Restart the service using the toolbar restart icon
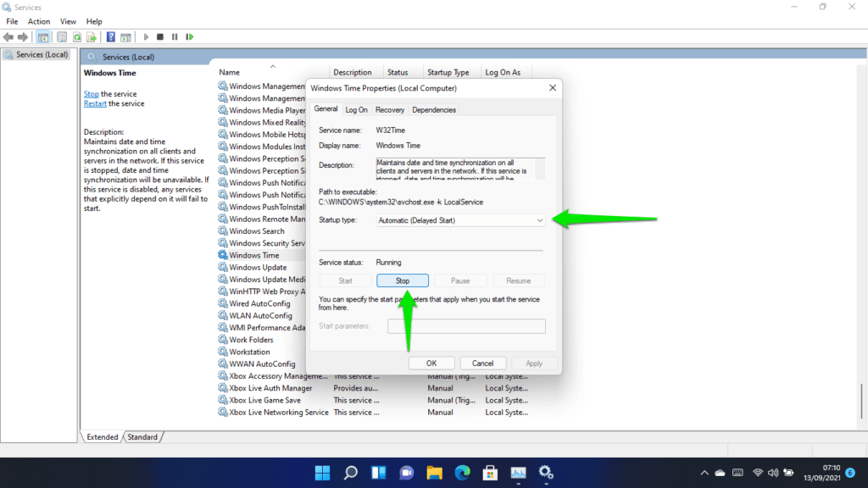 tap(190, 36)
